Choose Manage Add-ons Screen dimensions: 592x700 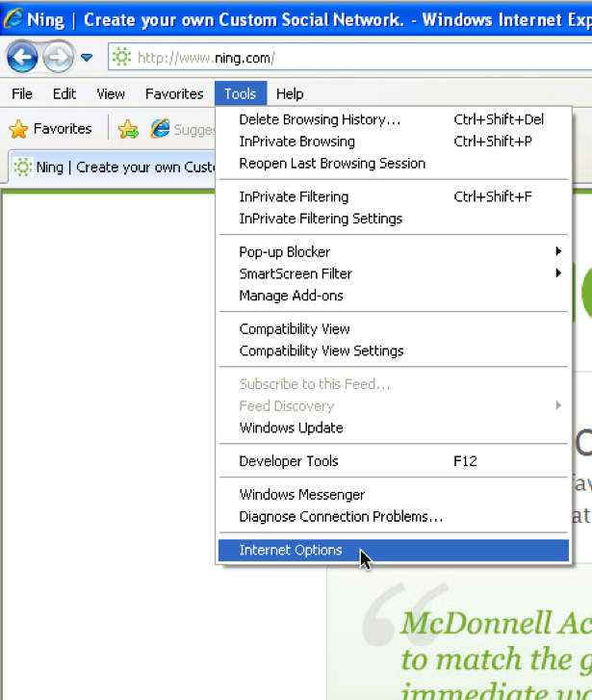click(x=394, y=296)
